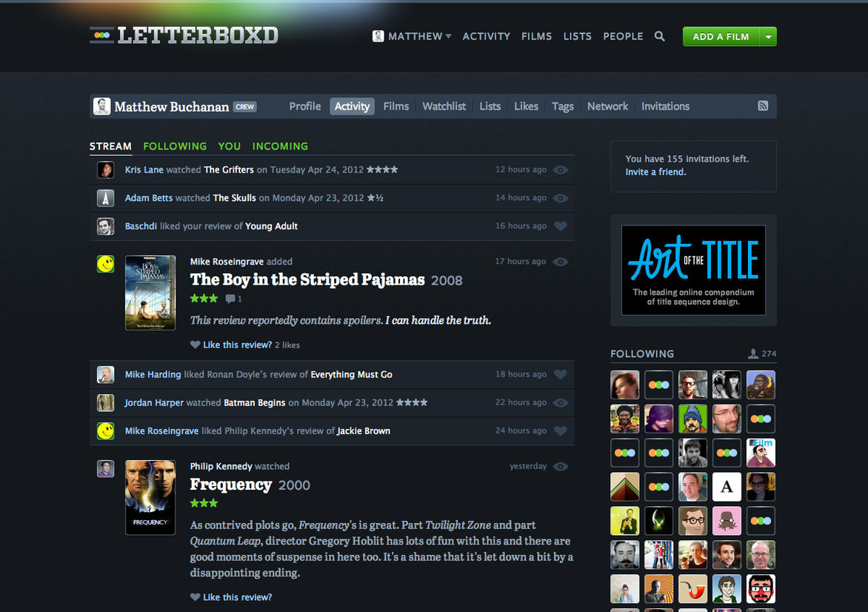This screenshot has height=612, width=868.
Task: Click heart icon on Everything Must Go row
Action: (x=560, y=374)
